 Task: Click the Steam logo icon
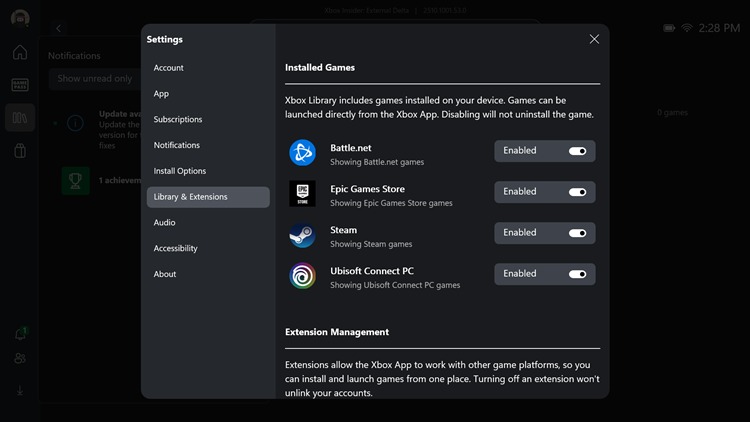302,235
